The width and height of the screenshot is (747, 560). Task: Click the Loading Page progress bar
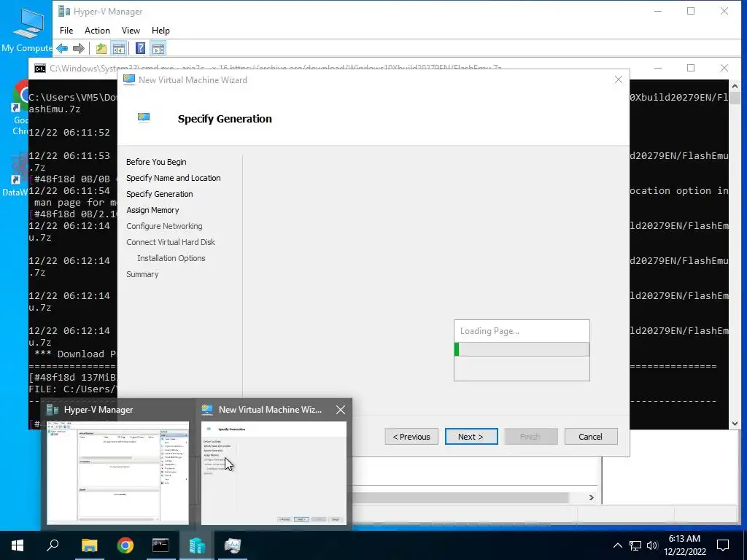tap(522, 349)
